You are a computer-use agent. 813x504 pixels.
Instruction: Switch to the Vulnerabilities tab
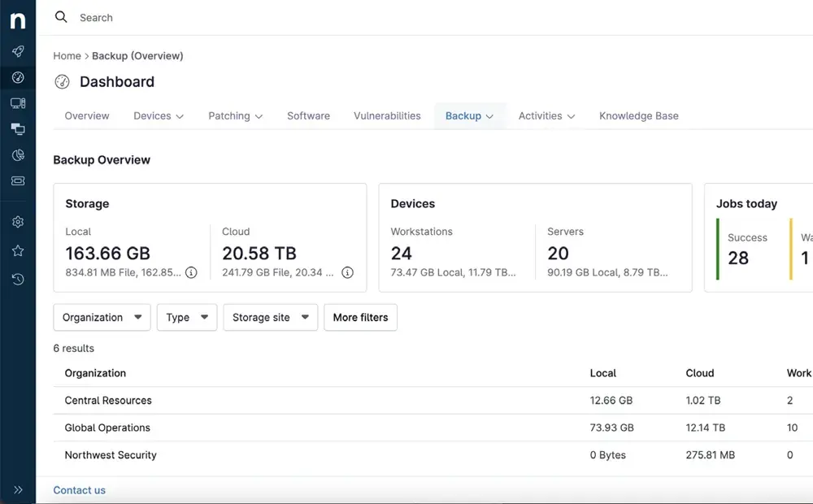[387, 116]
